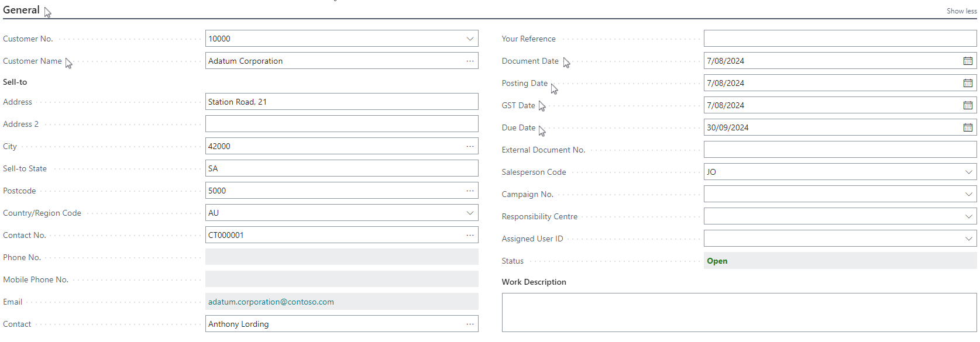
Task: Collapse fields with Show less
Action: 961,11
